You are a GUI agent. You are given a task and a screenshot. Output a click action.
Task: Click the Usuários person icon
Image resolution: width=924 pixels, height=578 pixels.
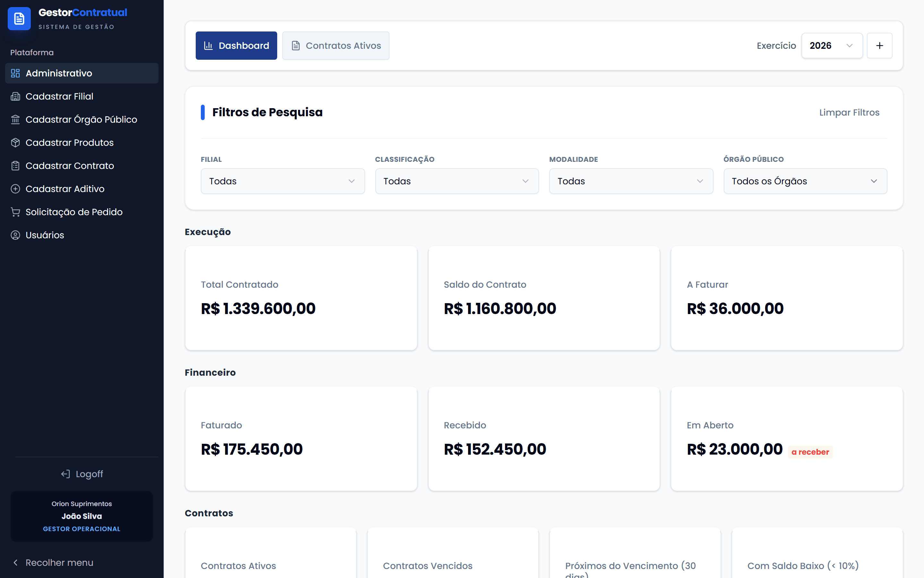[15, 235]
